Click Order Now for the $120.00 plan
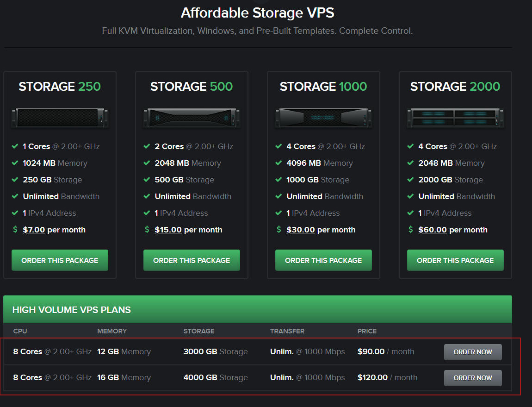 (x=473, y=378)
